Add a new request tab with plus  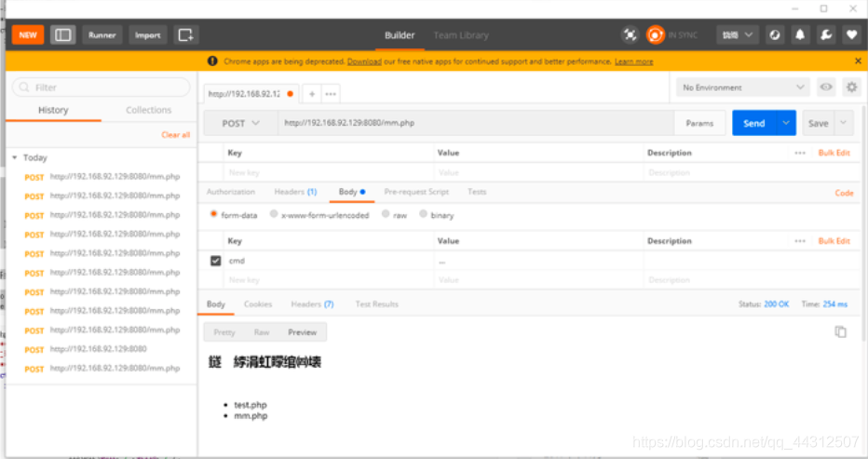[312, 94]
